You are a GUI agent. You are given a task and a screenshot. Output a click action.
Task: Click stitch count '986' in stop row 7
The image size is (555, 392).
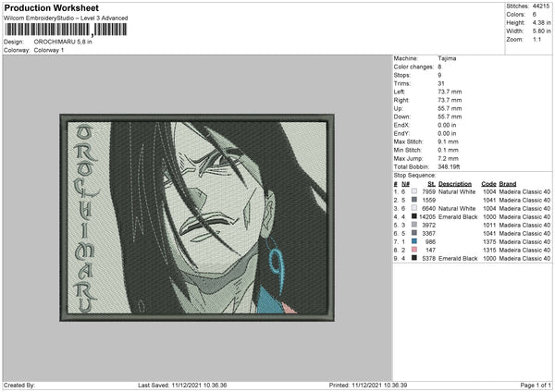pos(430,242)
